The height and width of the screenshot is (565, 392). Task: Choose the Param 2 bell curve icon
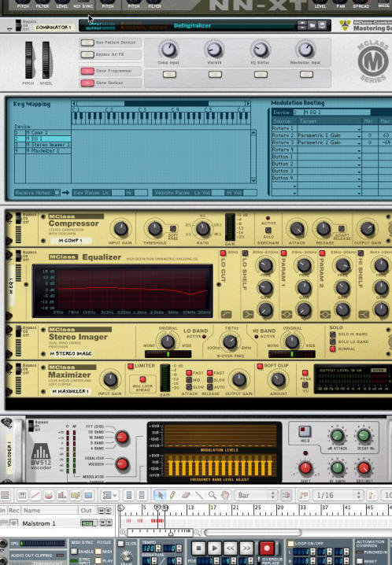pyautogui.click(x=325, y=315)
